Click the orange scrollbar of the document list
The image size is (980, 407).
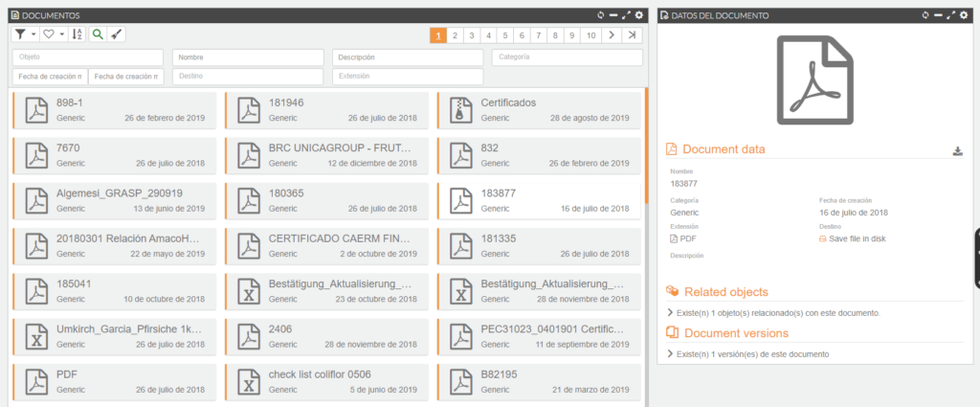pos(646,146)
